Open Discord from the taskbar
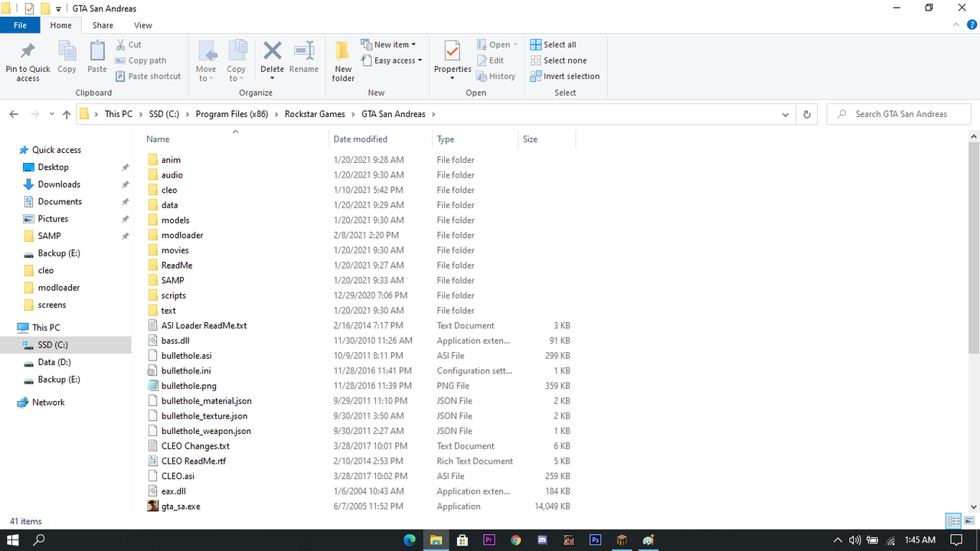The width and height of the screenshot is (980, 551). click(542, 540)
